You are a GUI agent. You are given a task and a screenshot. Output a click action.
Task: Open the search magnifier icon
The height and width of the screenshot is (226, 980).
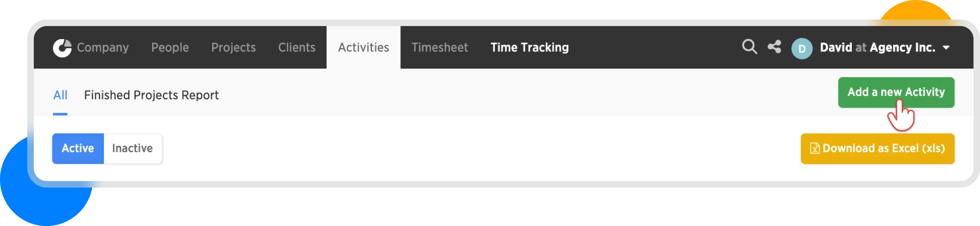pos(749,47)
